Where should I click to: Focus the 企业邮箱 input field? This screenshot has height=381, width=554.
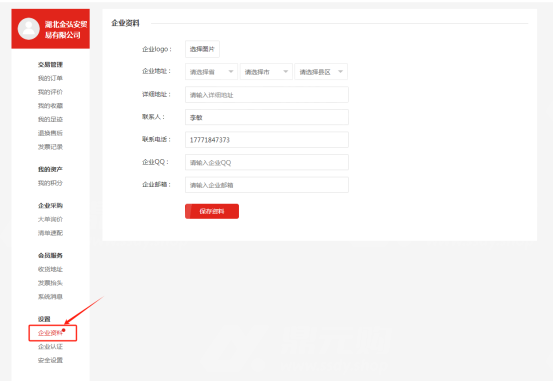tap(267, 185)
